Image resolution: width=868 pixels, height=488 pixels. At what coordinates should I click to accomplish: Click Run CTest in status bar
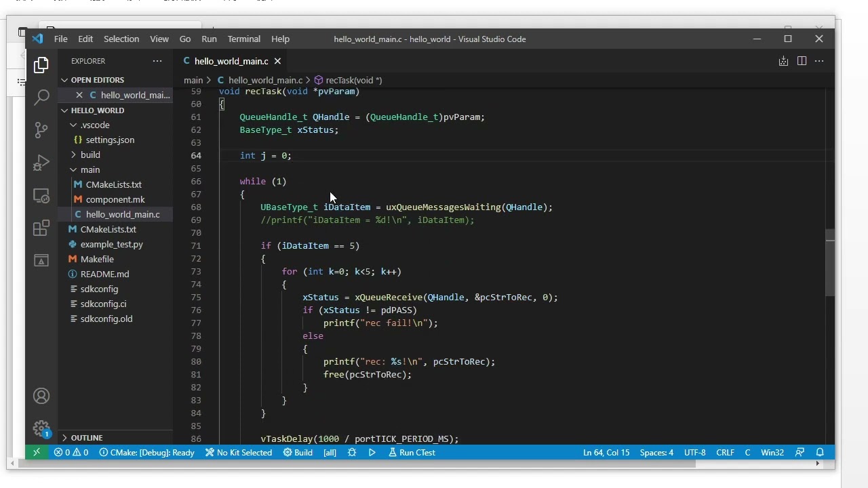(x=412, y=452)
